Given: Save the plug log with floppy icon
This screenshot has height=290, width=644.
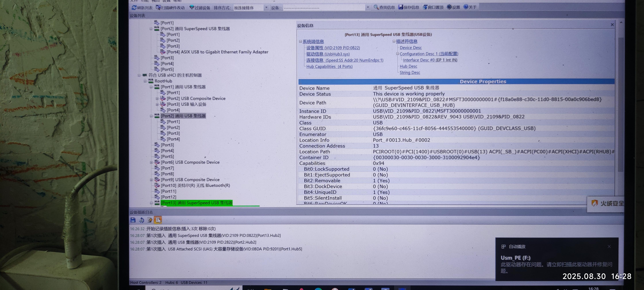Looking at the screenshot, I should (x=133, y=220).
